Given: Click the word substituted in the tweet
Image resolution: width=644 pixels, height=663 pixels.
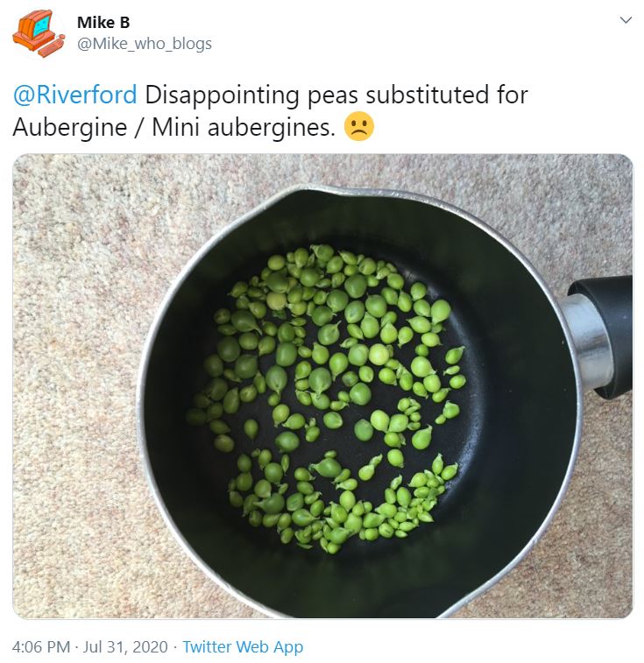Looking at the screenshot, I should pyautogui.click(x=427, y=95).
